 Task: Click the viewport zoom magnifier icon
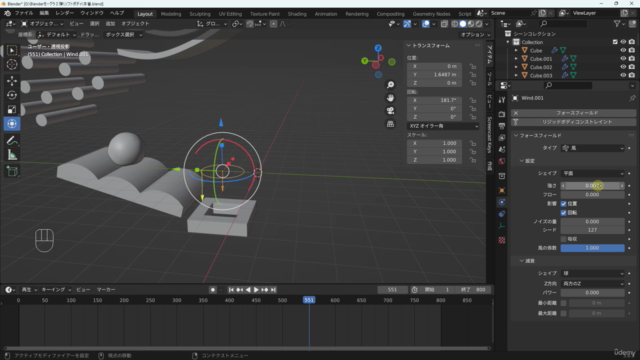[391, 85]
